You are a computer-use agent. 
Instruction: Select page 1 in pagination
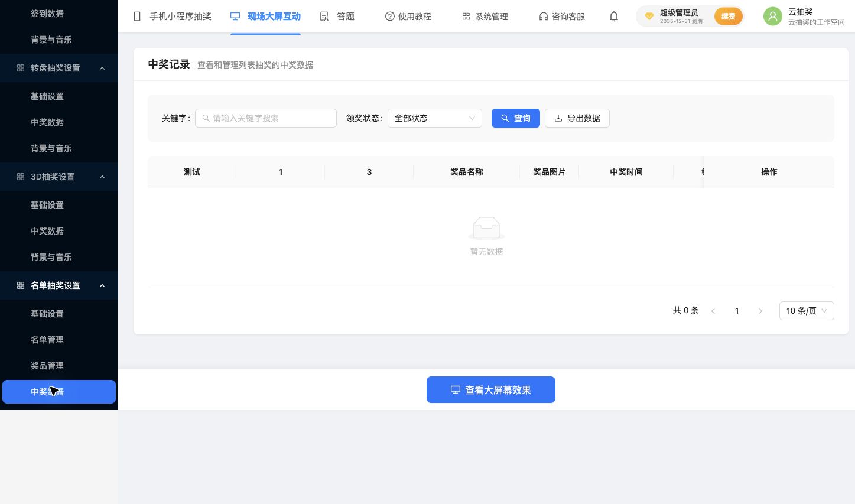click(737, 311)
